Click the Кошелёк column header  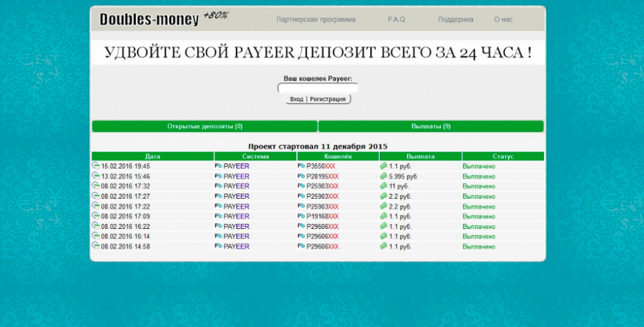pos(338,156)
